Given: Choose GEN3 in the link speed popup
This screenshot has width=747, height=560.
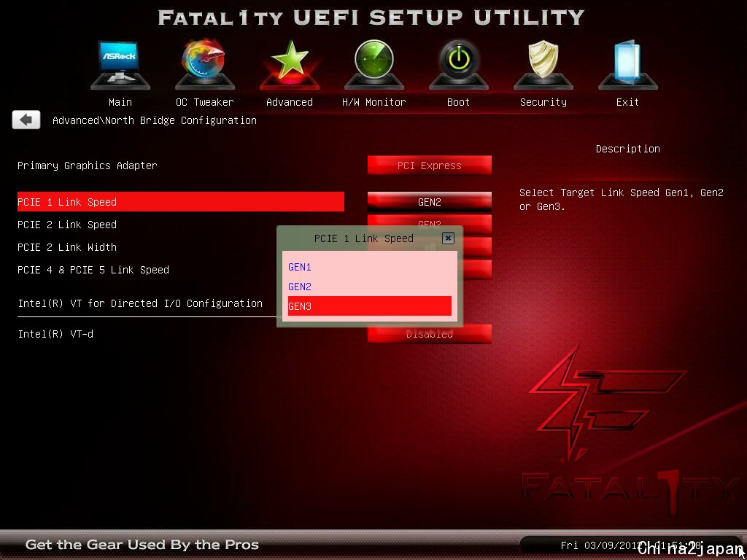Looking at the screenshot, I should (370, 306).
